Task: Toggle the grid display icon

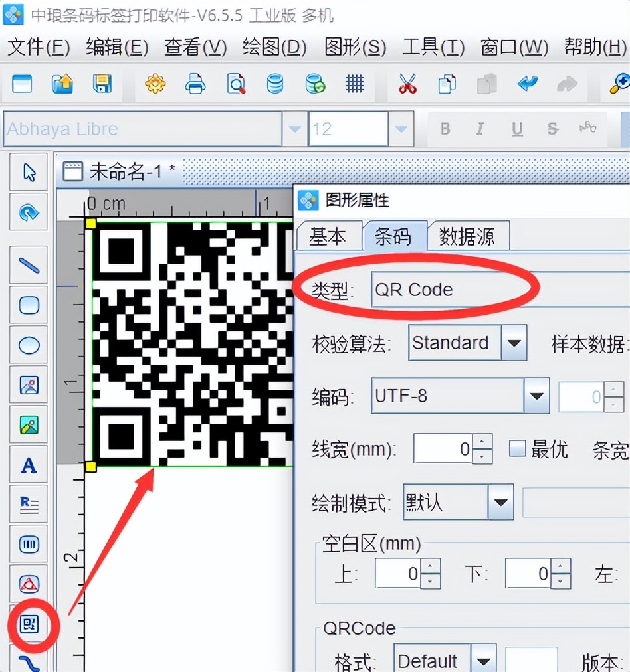Action: [x=355, y=84]
